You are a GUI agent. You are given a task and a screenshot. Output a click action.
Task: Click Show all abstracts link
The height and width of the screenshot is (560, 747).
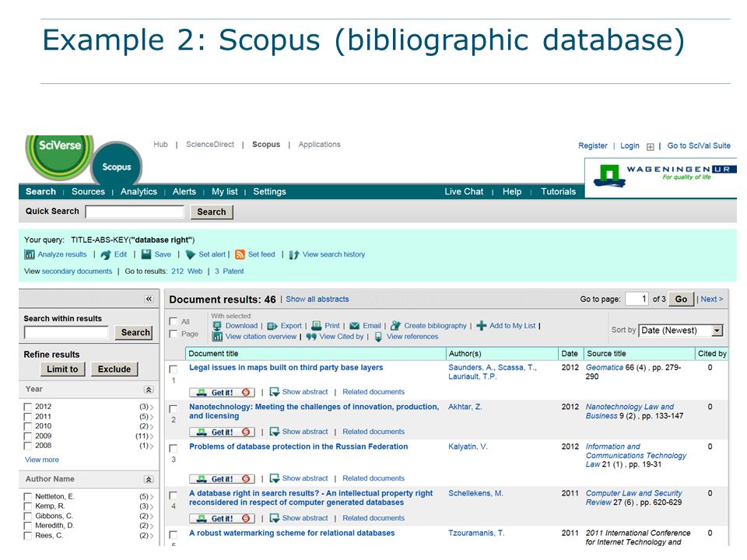point(317,299)
